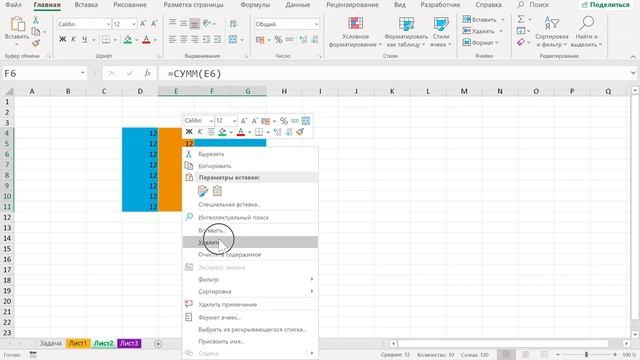Select Удалить примечание in context menu
Screen dimensions: 640x360
(250, 304)
